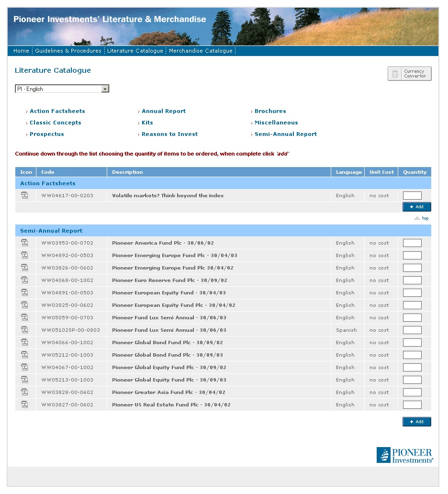448x494 pixels.
Task: Click the top link to scroll up
Action: [x=425, y=218]
